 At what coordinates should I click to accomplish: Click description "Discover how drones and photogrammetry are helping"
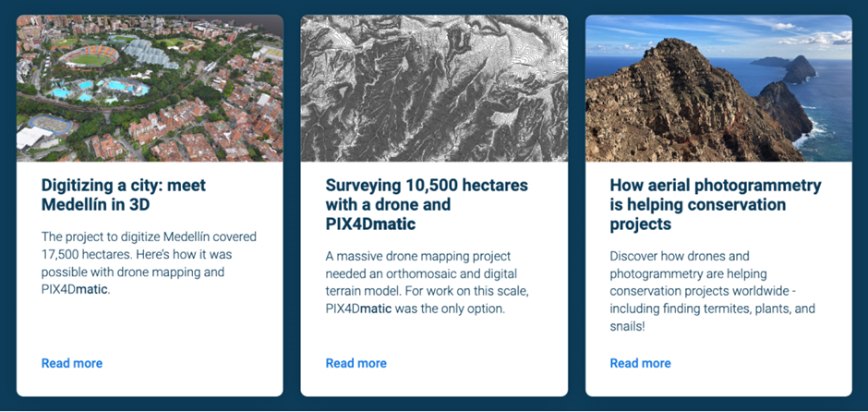tap(713, 291)
